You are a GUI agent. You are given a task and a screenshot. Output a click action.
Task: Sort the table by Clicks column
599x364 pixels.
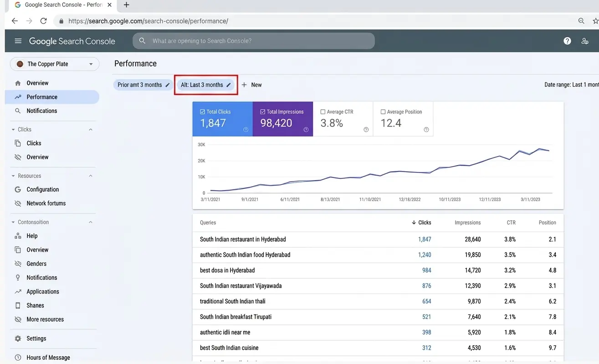click(421, 222)
